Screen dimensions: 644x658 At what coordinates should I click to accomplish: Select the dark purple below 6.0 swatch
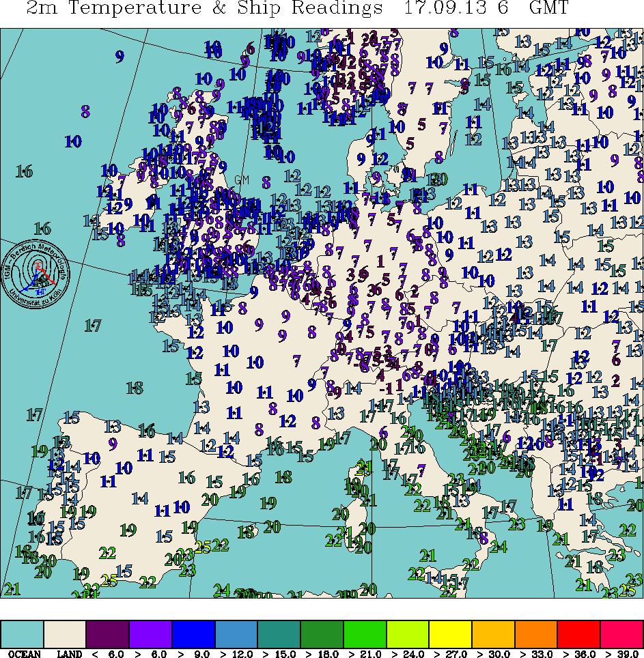tap(108, 634)
